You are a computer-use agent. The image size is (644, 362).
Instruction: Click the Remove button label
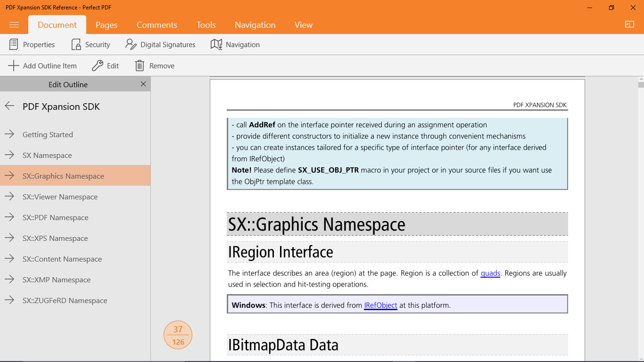pyautogui.click(x=162, y=66)
